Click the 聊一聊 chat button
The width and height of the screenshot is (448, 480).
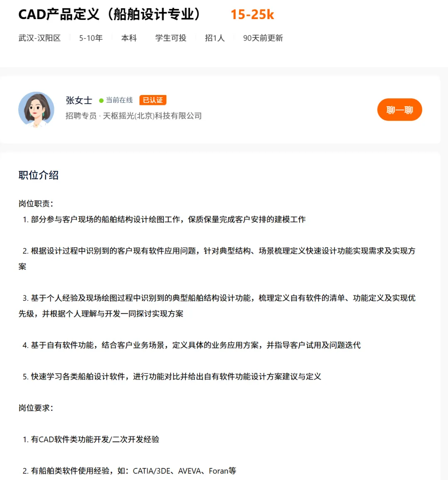(399, 110)
